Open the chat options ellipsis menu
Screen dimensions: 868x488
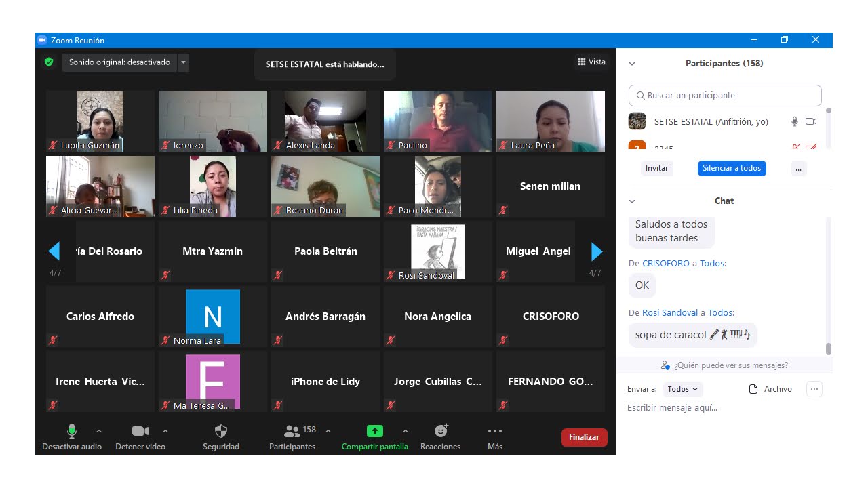pyautogui.click(x=814, y=389)
